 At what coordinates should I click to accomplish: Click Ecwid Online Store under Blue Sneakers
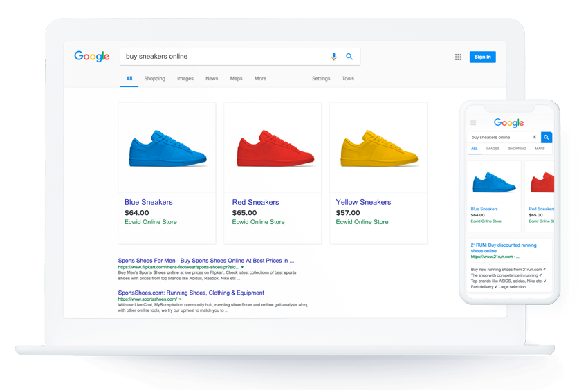tap(150, 222)
